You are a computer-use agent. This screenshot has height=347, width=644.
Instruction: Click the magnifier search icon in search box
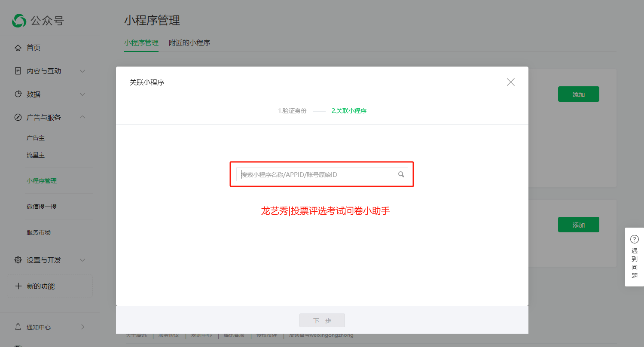[x=401, y=174]
